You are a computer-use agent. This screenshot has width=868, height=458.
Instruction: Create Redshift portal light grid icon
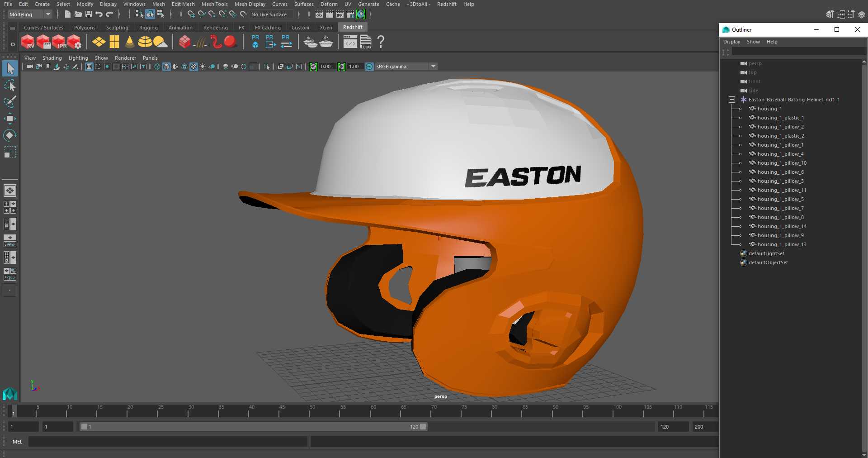click(x=114, y=42)
